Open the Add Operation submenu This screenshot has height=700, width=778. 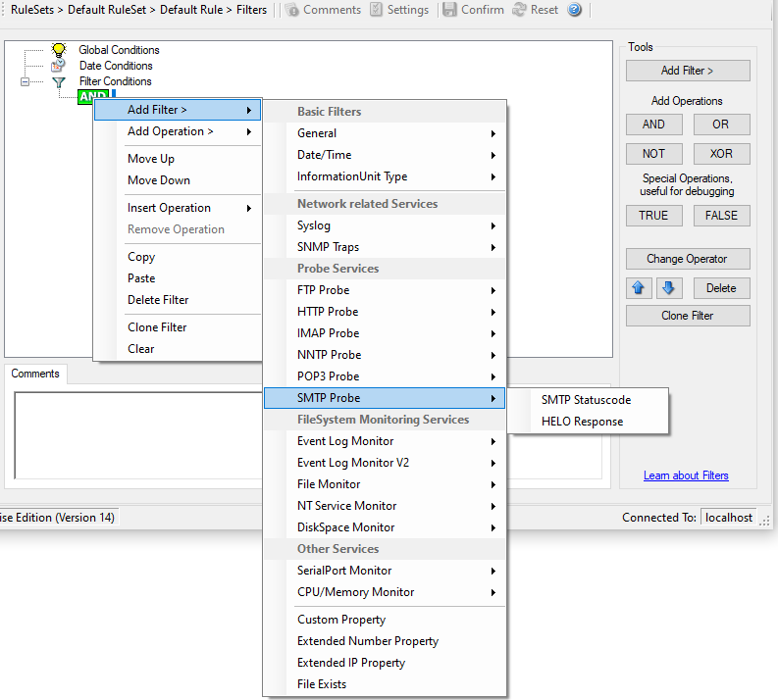[178, 131]
